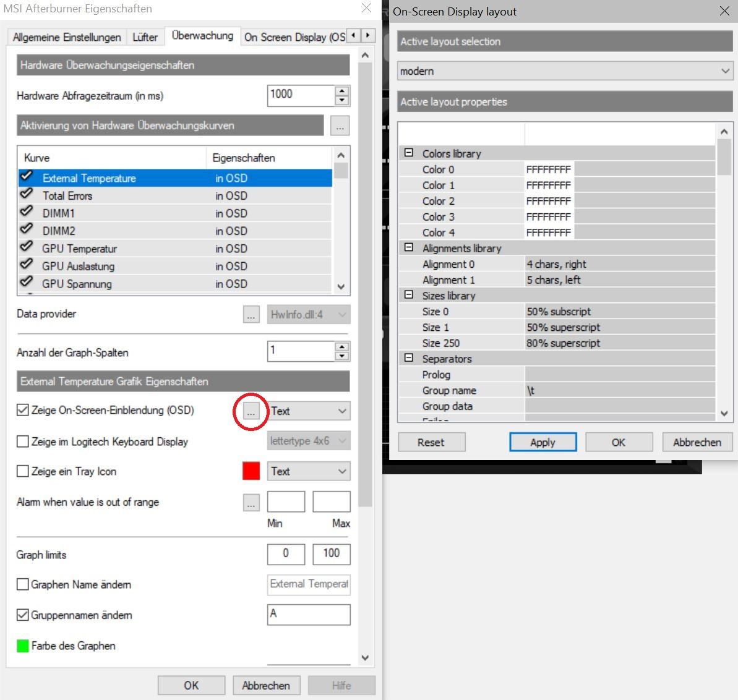Uncheck Zeige On-Screen-Einblendung (OSD)
738x700 pixels.
click(x=23, y=410)
